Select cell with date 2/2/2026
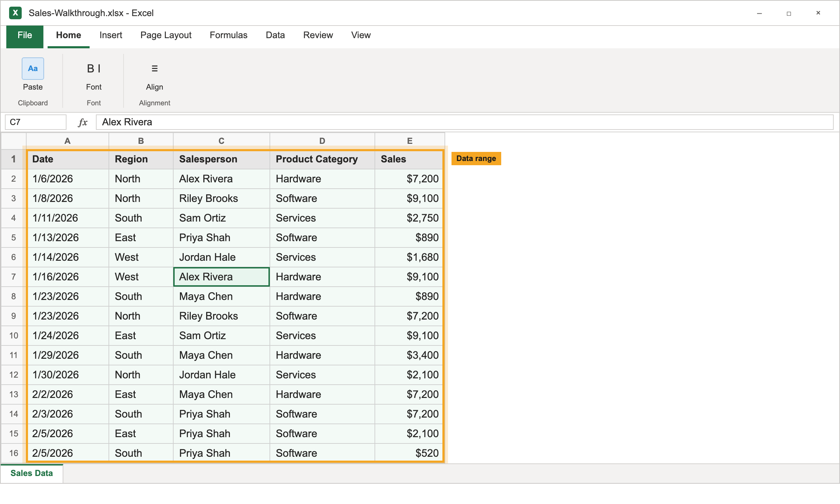 click(68, 394)
